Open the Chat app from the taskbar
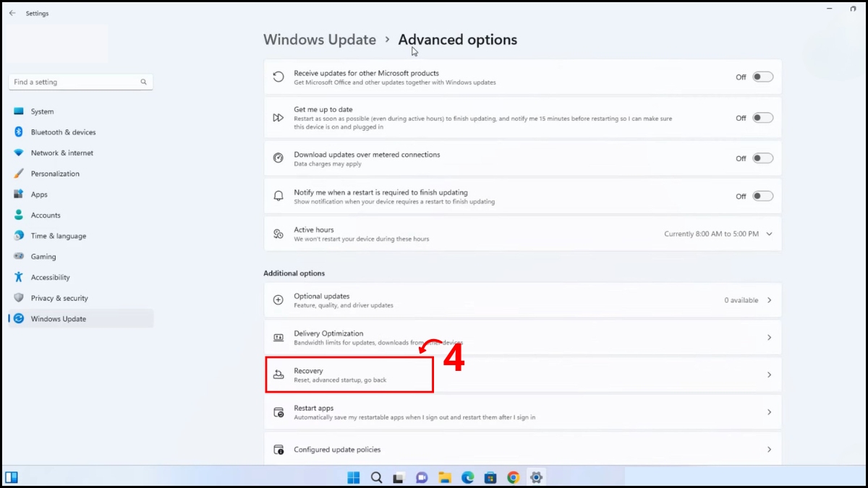Screen dimensions: 868x488 (x=422, y=477)
